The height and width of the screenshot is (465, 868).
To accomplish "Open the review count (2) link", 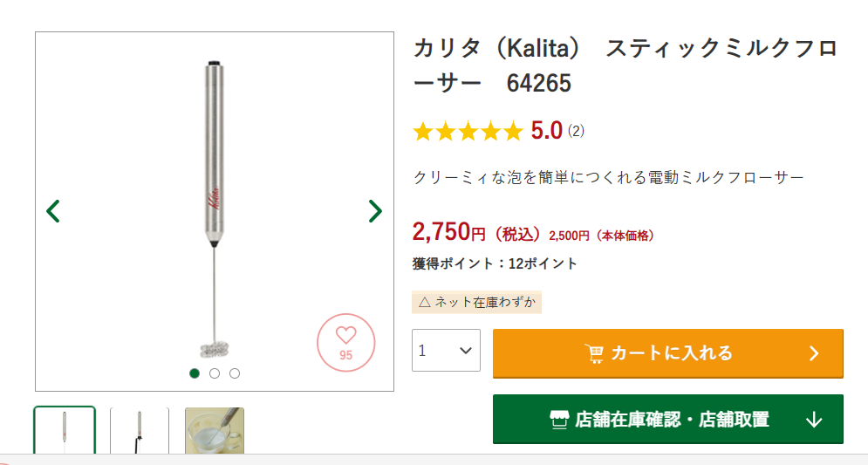I will pyautogui.click(x=576, y=132).
